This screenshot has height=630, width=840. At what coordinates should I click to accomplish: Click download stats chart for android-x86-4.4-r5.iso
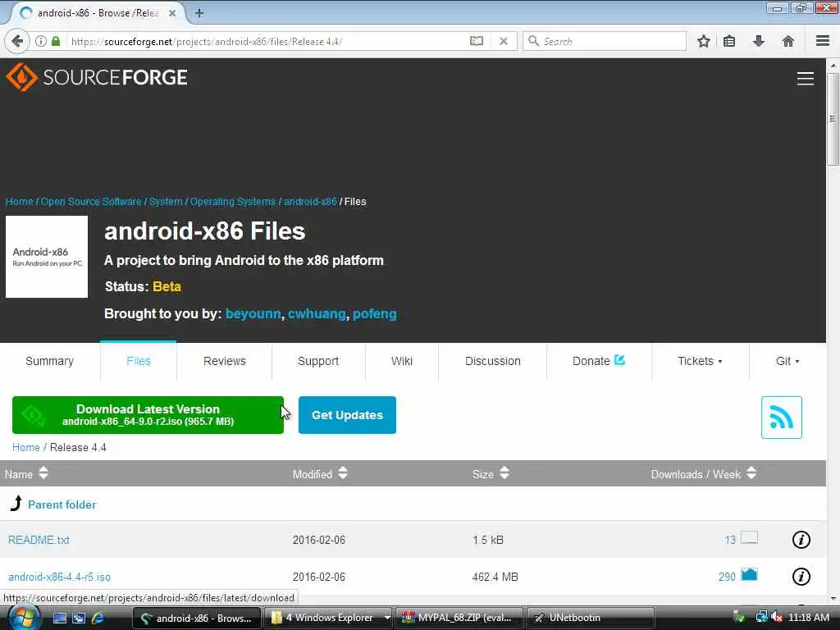(749, 575)
